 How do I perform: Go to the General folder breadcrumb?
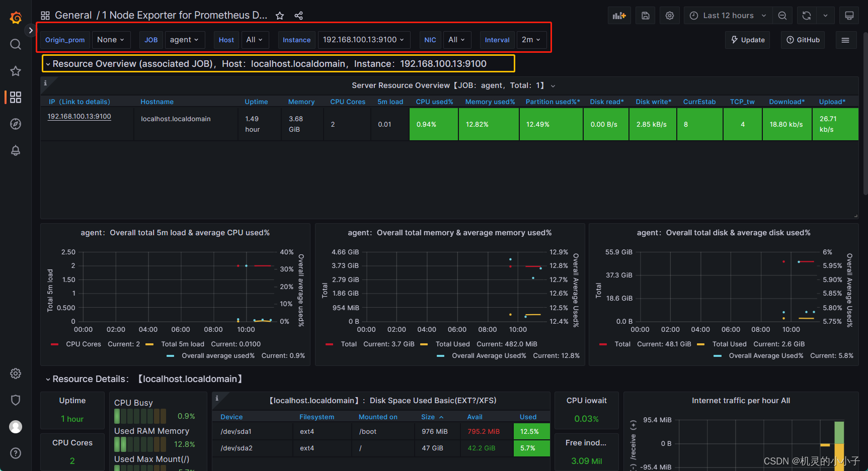(73, 15)
